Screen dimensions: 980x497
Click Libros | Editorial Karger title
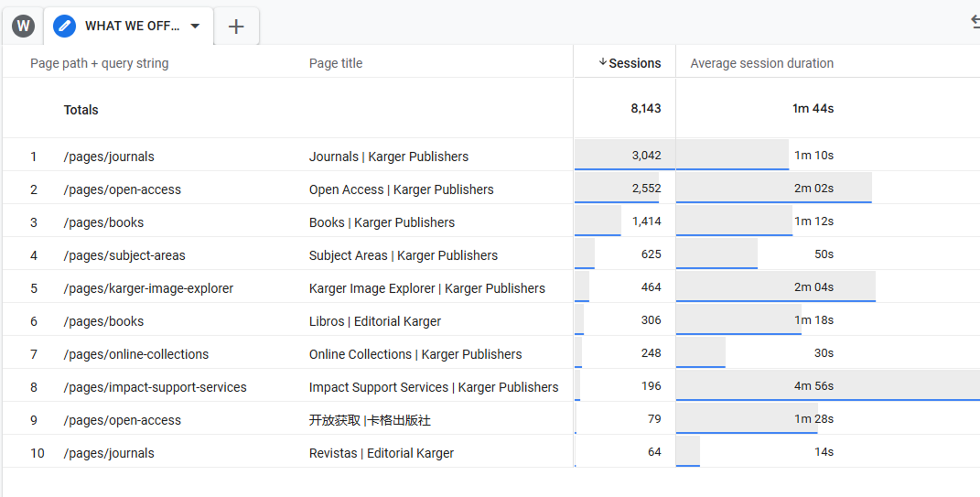[x=375, y=321]
